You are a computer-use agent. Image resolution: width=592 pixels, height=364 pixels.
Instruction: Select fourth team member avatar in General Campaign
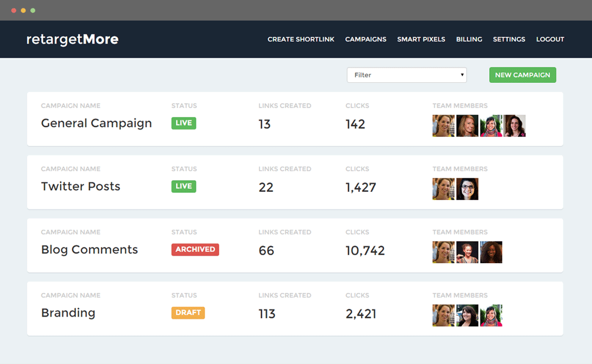(x=515, y=126)
